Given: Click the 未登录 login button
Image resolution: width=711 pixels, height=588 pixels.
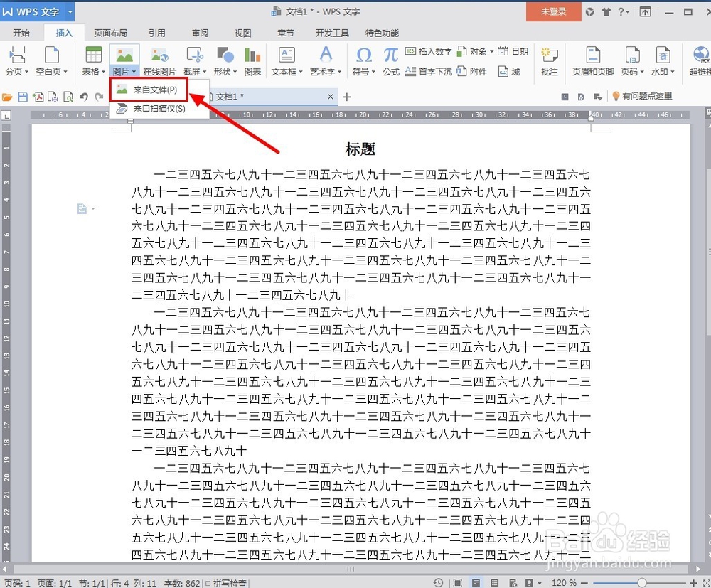Looking at the screenshot, I should click(x=554, y=11).
